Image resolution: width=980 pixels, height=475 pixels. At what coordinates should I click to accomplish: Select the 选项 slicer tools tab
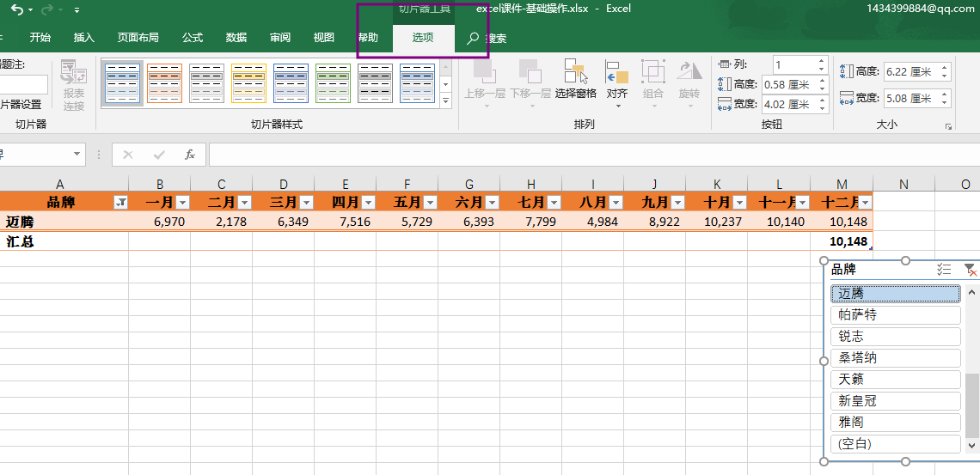pyautogui.click(x=423, y=38)
